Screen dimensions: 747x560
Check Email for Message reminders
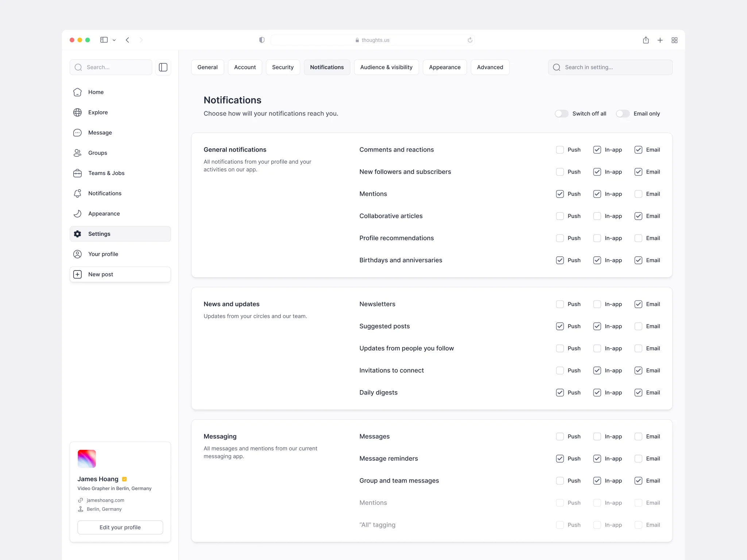[x=638, y=459]
